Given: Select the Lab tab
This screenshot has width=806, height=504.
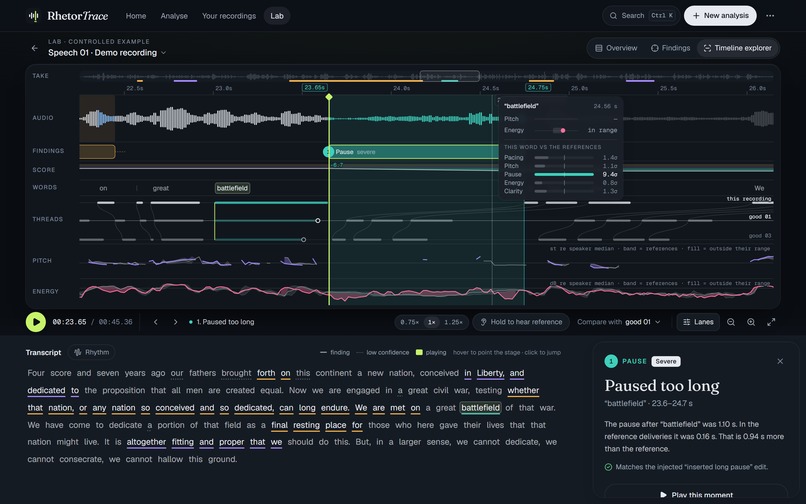Looking at the screenshot, I should [277, 16].
